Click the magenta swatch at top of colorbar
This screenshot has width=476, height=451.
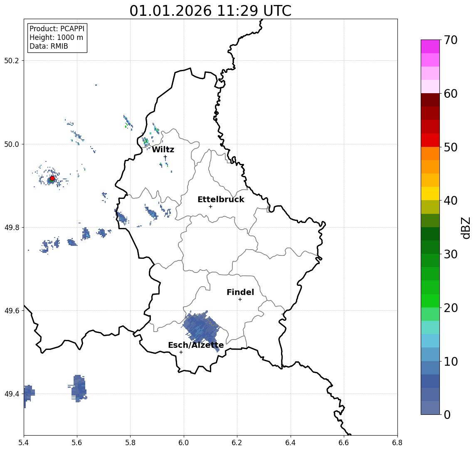coord(430,47)
